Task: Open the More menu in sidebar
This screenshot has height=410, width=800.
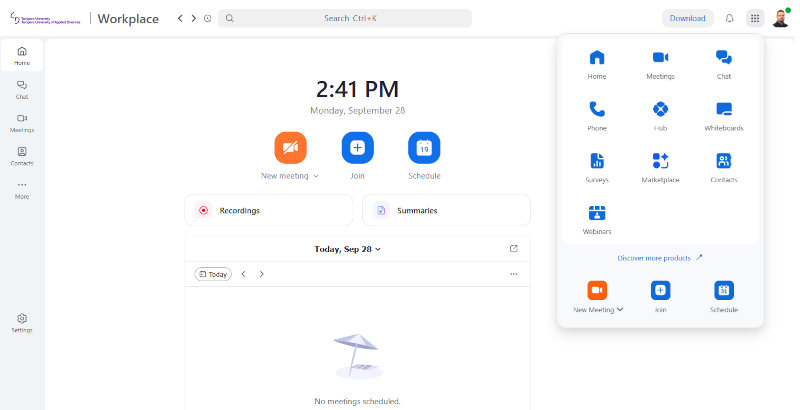Action: [x=22, y=190]
